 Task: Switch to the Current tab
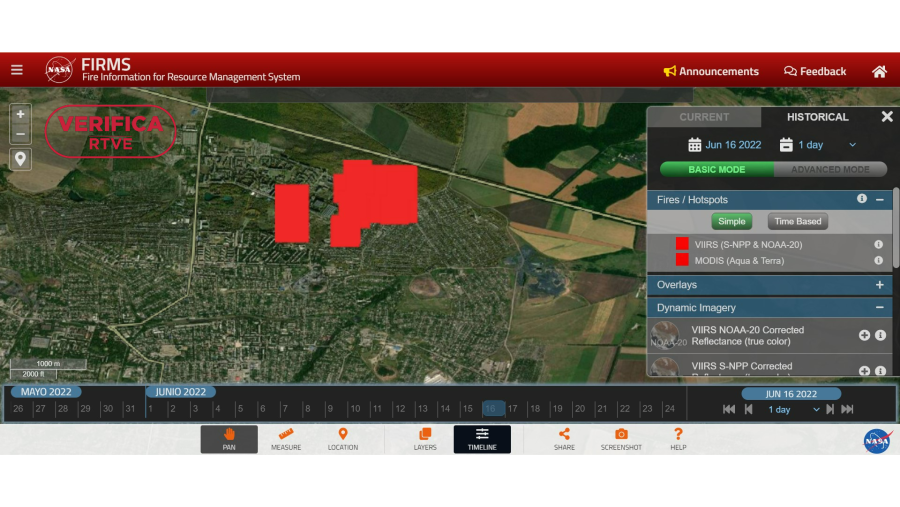point(704,117)
